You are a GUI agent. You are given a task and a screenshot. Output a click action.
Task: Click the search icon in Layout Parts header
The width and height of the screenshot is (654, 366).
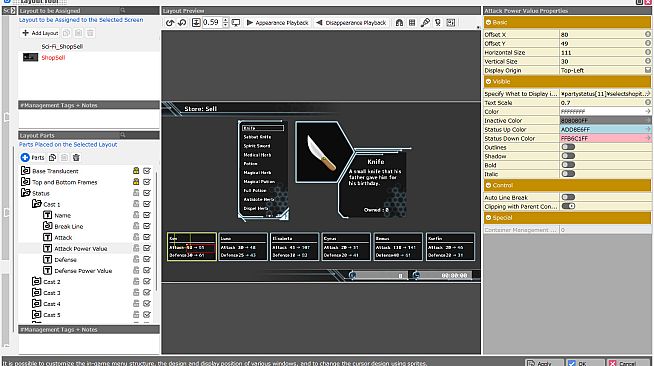click(123, 135)
